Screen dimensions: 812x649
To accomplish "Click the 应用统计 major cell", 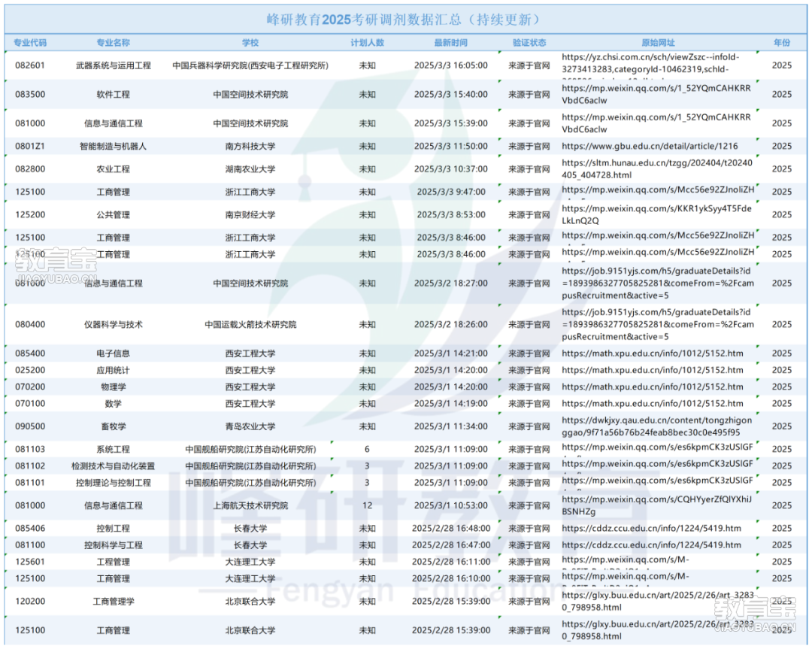I will point(113,370).
